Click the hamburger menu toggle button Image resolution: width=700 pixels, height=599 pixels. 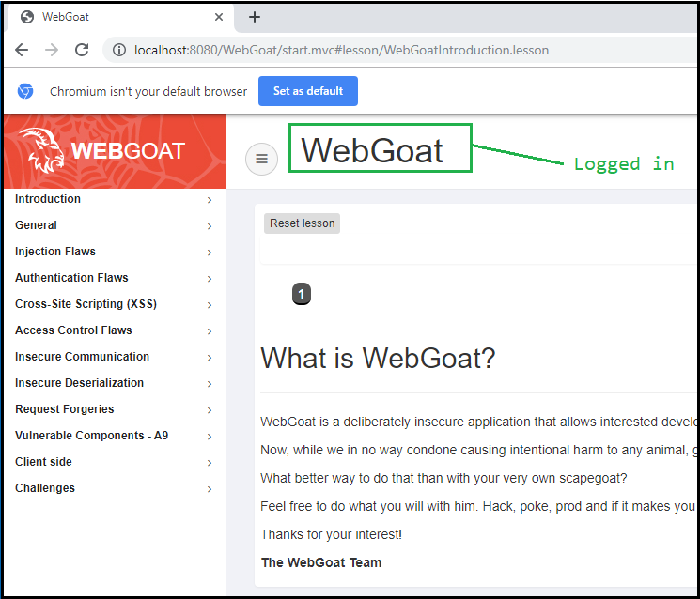coord(261,159)
